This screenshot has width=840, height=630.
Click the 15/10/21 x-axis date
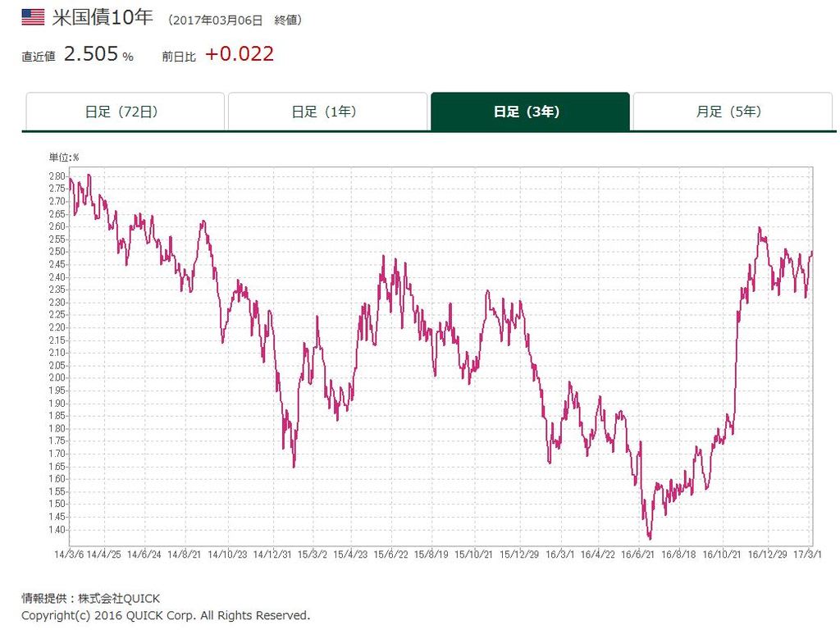473,554
